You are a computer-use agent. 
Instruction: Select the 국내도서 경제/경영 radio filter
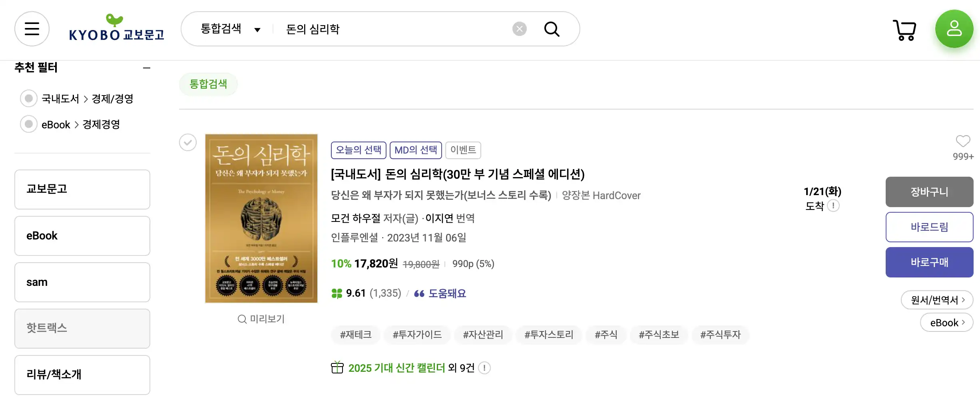[x=28, y=98]
